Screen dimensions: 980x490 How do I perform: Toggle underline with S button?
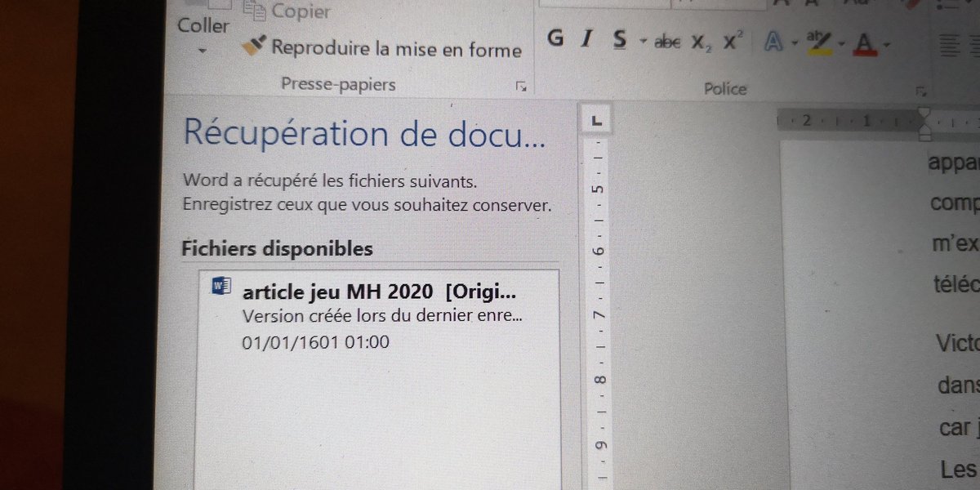pyautogui.click(x=621, y=40)
